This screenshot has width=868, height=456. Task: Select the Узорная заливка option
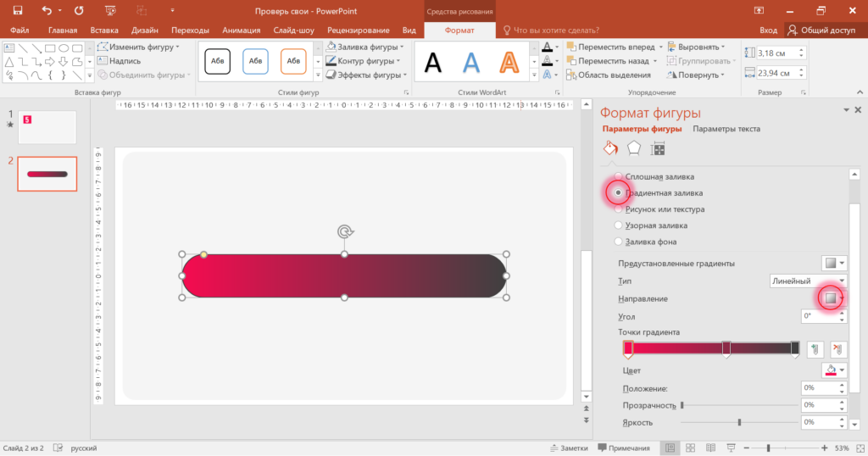[619, 225]
